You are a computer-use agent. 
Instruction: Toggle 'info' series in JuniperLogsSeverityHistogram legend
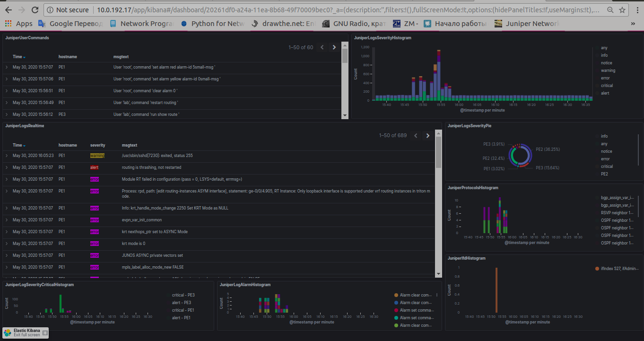point(604,55)
